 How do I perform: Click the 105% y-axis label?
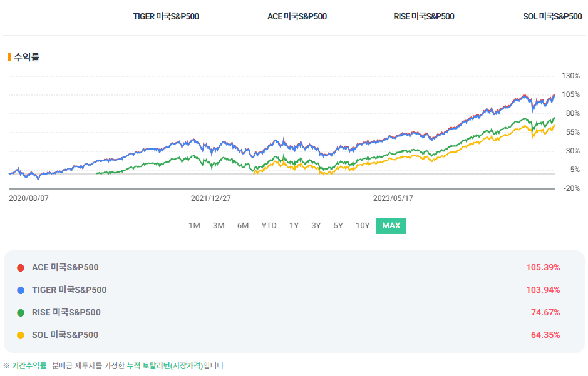point(570,94)
